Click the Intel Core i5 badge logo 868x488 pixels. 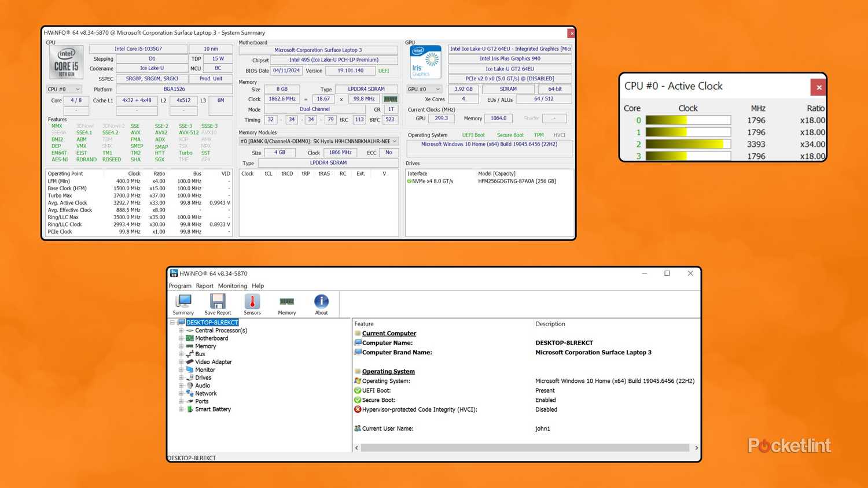pyautogui.click(x=65, y=62)
